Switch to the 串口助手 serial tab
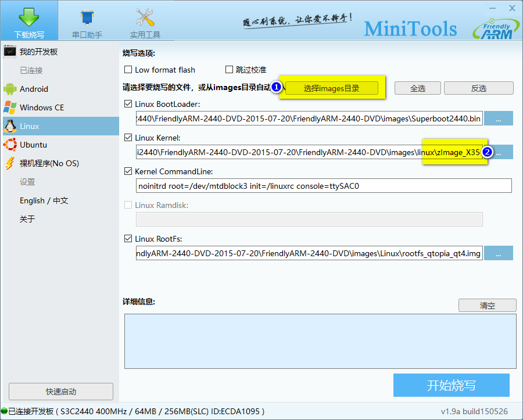The width and height of the screenshot is (523, 420). (x=87, y=20)
